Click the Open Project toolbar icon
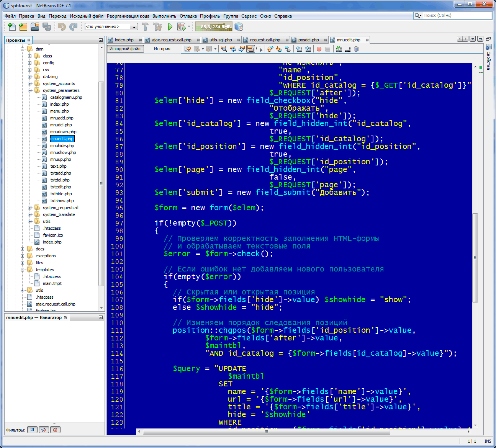The image size is (496, 448). [x=35, y=27]
